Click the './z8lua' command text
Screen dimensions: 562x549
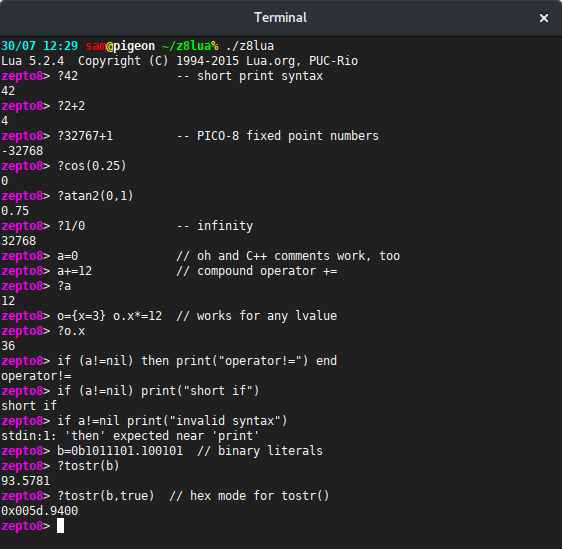click(250, 46)
